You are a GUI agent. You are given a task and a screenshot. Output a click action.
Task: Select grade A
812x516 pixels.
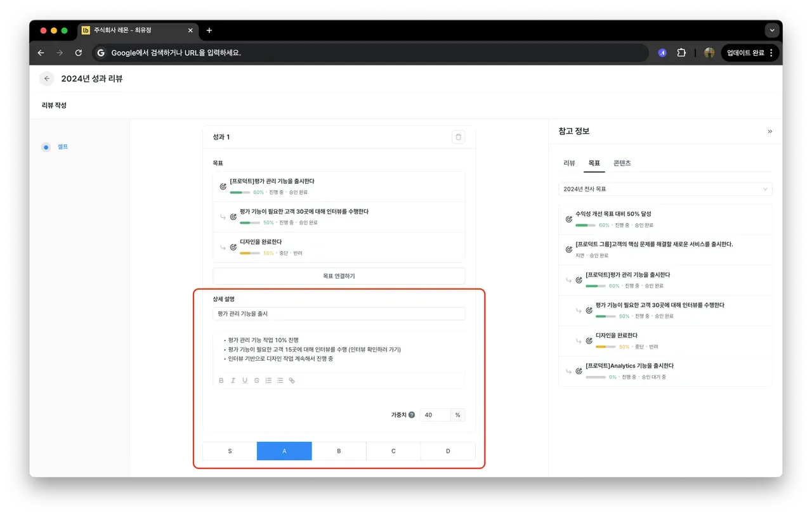tap(284, 451)
